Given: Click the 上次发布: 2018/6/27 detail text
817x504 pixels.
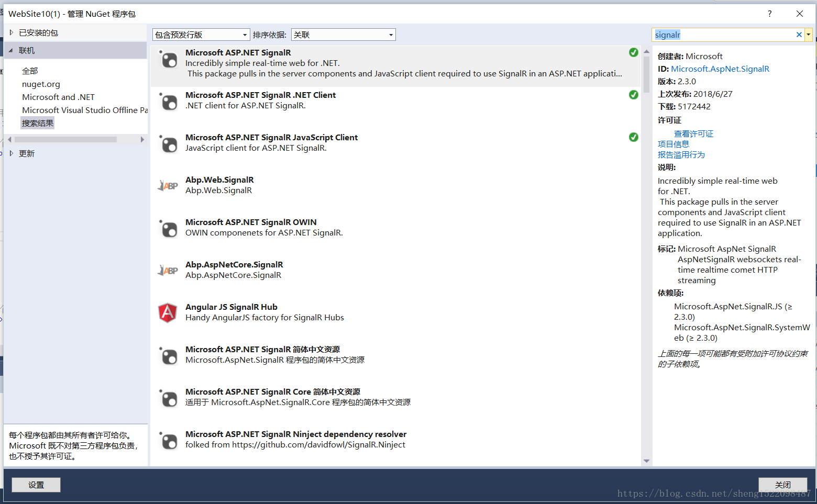Looking at the screenshot, I should tap(695, 94).
